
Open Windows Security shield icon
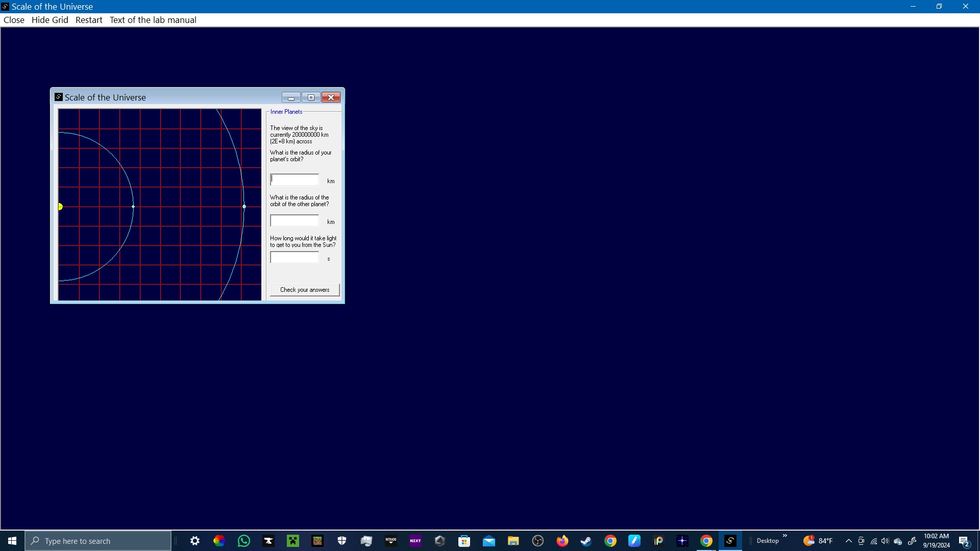pyautogui.click(x=342, y=541)
